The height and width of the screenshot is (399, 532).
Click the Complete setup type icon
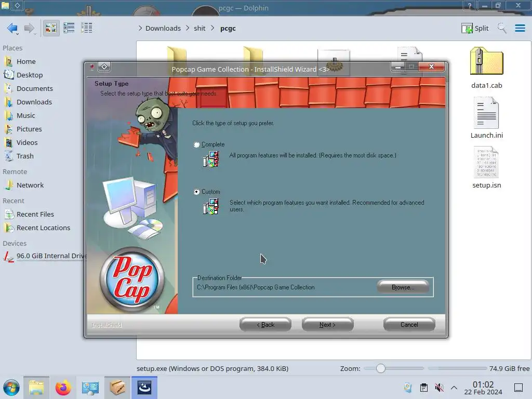pos(211,159)
